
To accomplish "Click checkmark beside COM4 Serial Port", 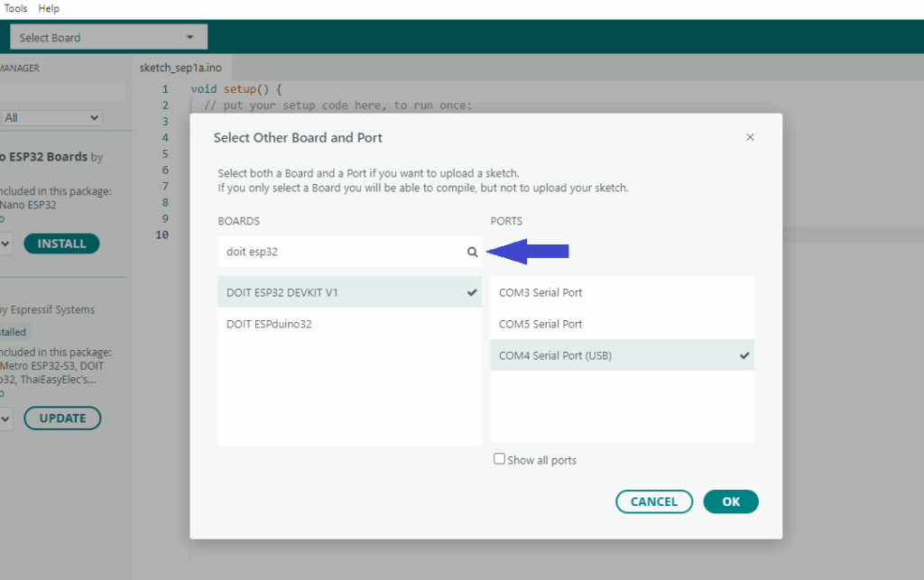I will point(744,355).
